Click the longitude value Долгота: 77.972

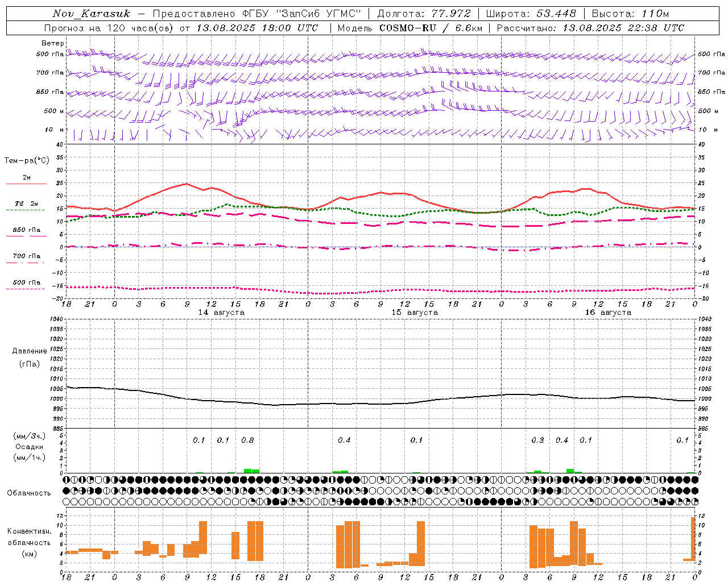(x=424, y=14)
